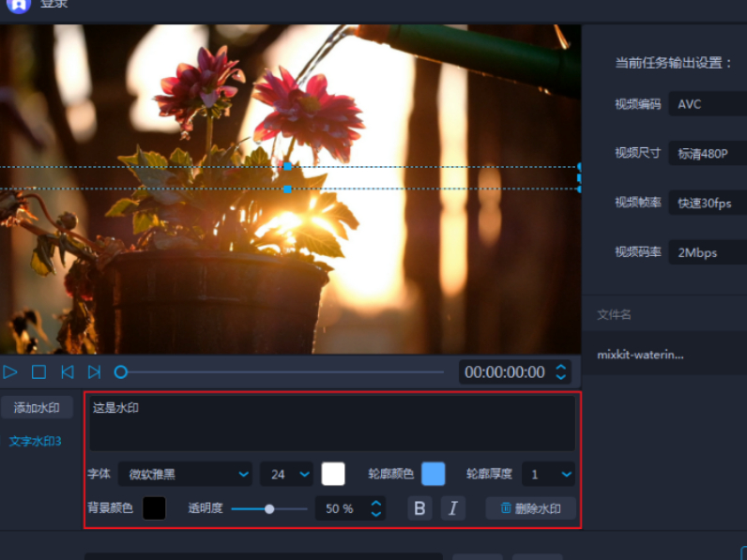The image size is (747, 560).
Task: Select the mixkit-waterin... file row
Action: tap(664, 355)
